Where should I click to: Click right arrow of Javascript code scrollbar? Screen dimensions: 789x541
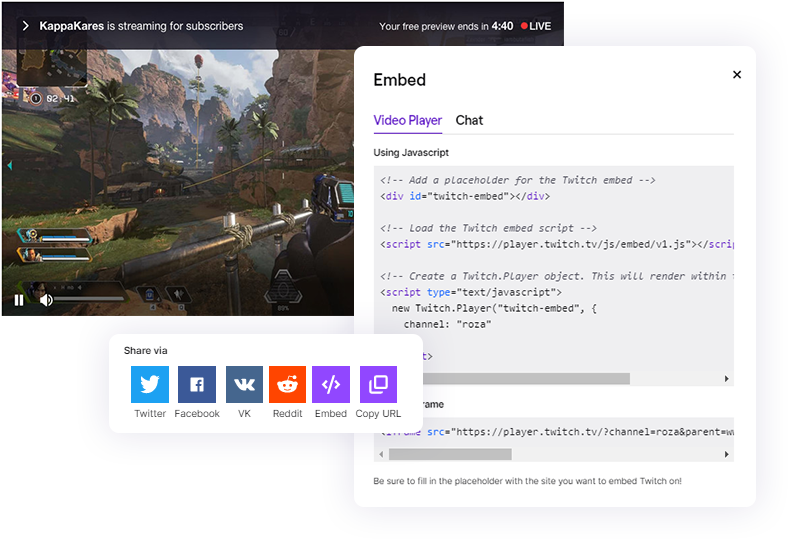tap(727, 378)
